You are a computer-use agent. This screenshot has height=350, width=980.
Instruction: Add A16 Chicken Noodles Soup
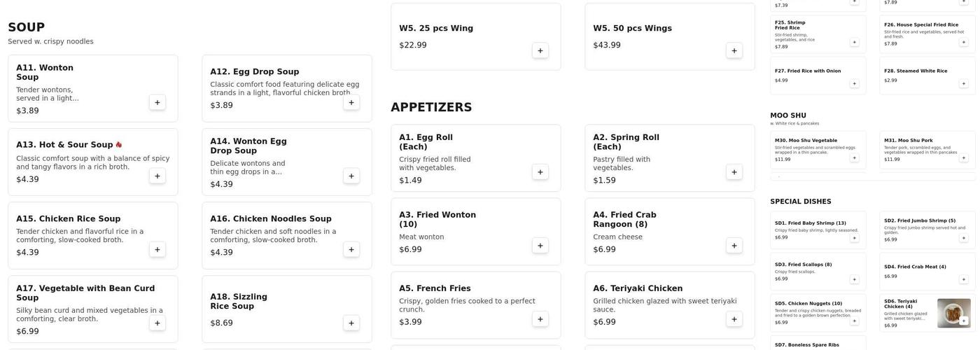pyautogui.click(x=351, y=249)
